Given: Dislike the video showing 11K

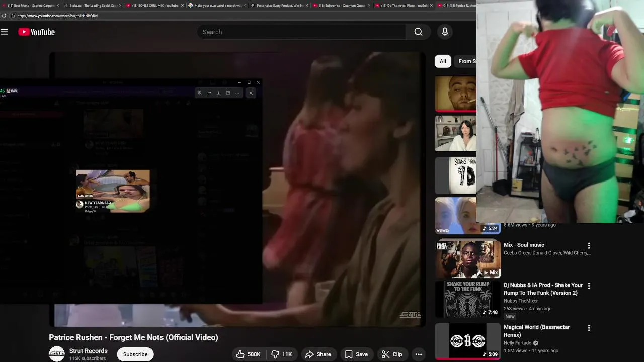Looking at the screenshot, I should pyautogui.click(x=282, y=354).
